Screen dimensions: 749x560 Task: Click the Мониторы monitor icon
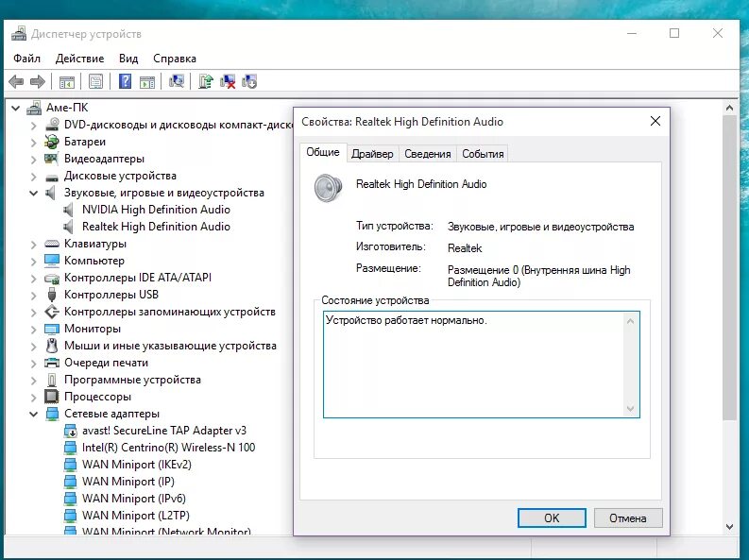click(x=52, y=329)
